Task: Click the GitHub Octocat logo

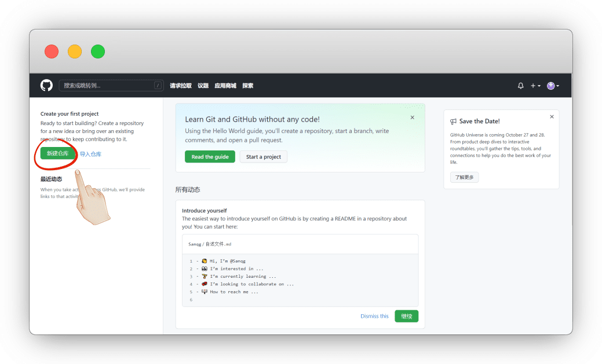Action: coord(46,86)
